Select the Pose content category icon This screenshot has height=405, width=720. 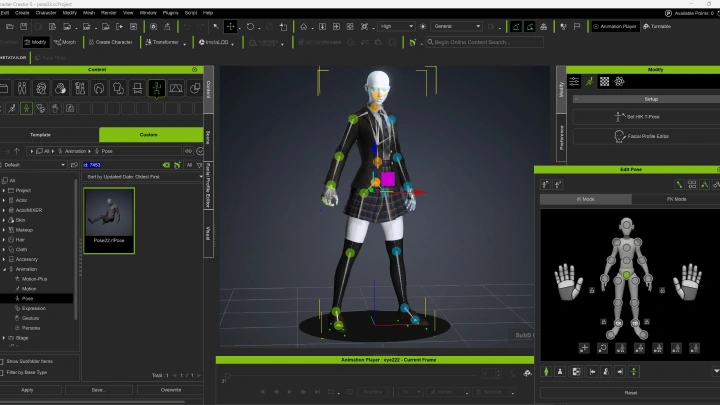tap(157, 88)
